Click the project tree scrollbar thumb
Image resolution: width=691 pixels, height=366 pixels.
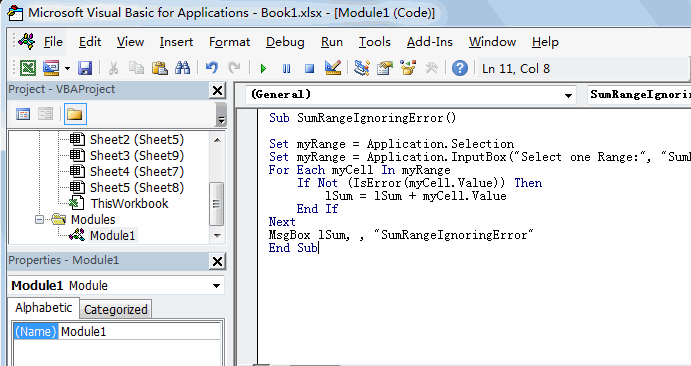(x=217, y=204)
